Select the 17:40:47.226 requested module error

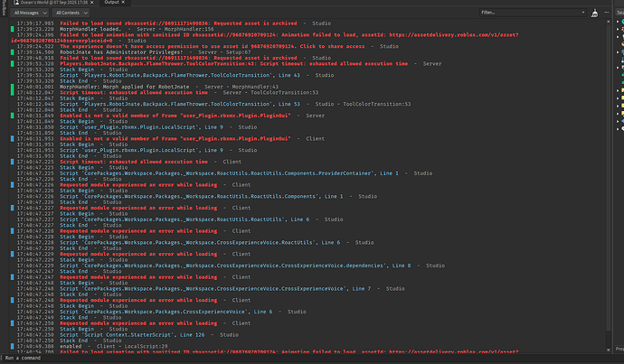[x=138, y=185]
